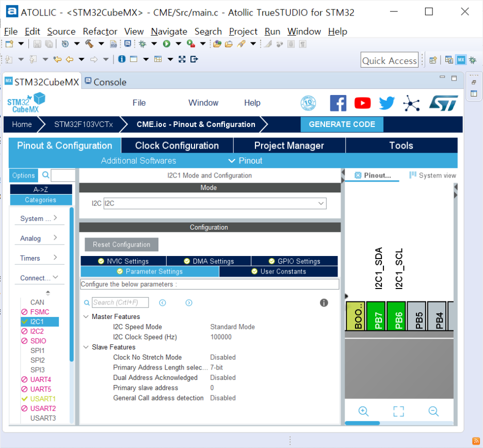Click the exit-door arrow toolbar icon
The image size is (483, 448).
tap(194, 59)
